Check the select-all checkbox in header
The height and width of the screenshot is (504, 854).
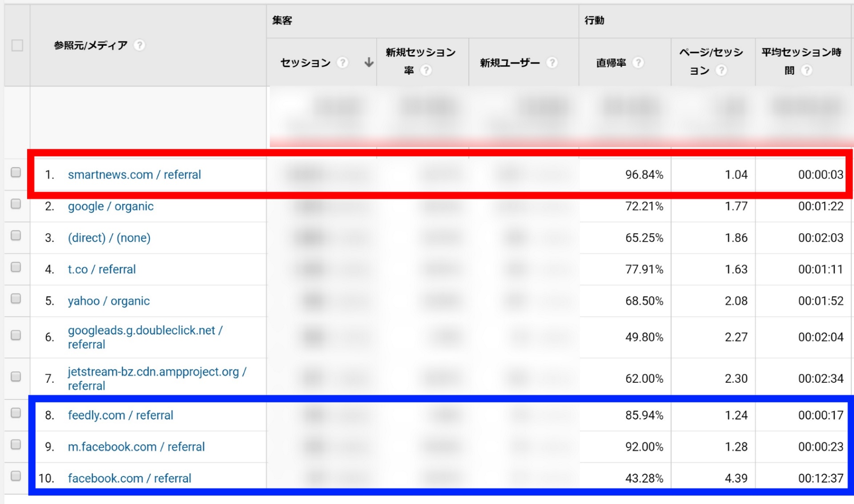[17, 45]
